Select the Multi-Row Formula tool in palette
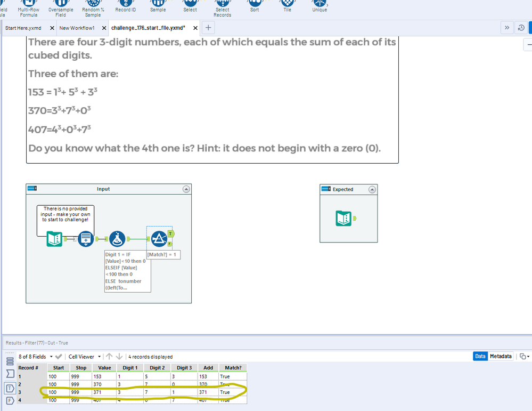Viewport: 532px width, 411px height. 29,9
